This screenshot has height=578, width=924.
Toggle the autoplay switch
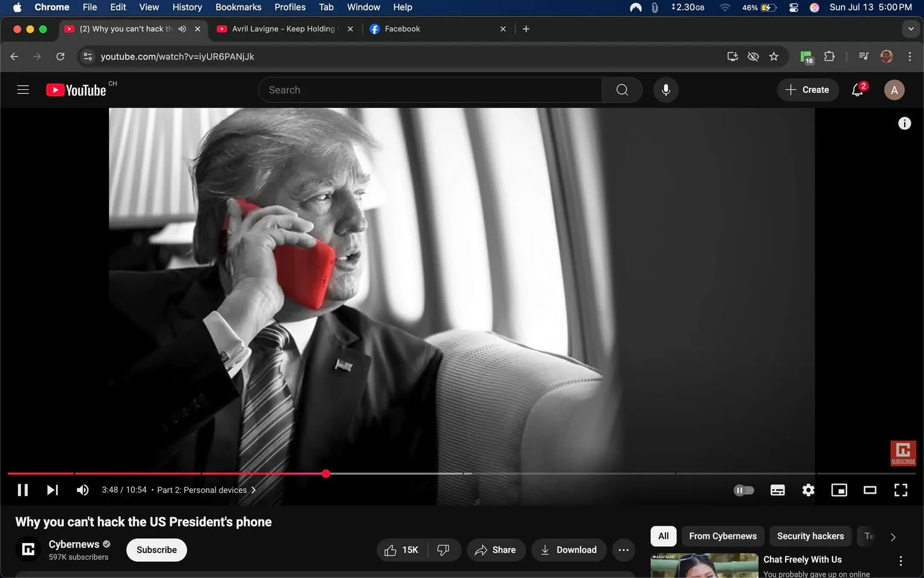click(744, 490)
